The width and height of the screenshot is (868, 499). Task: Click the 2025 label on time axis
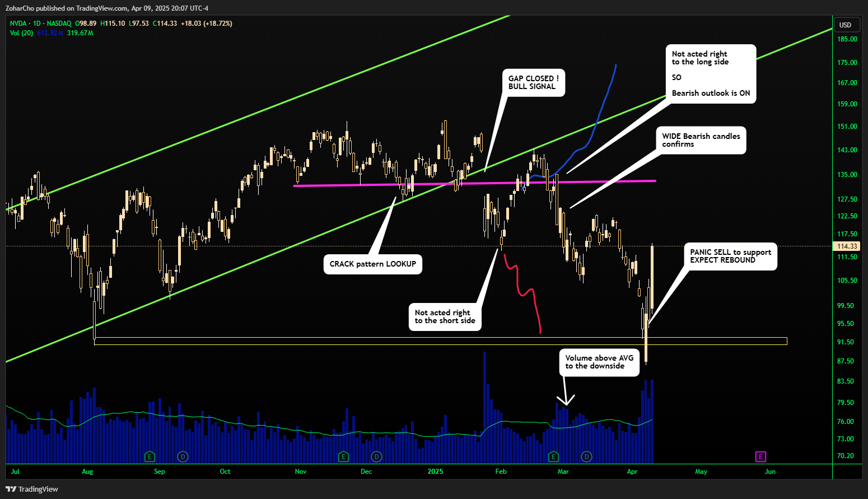point(435,472)
